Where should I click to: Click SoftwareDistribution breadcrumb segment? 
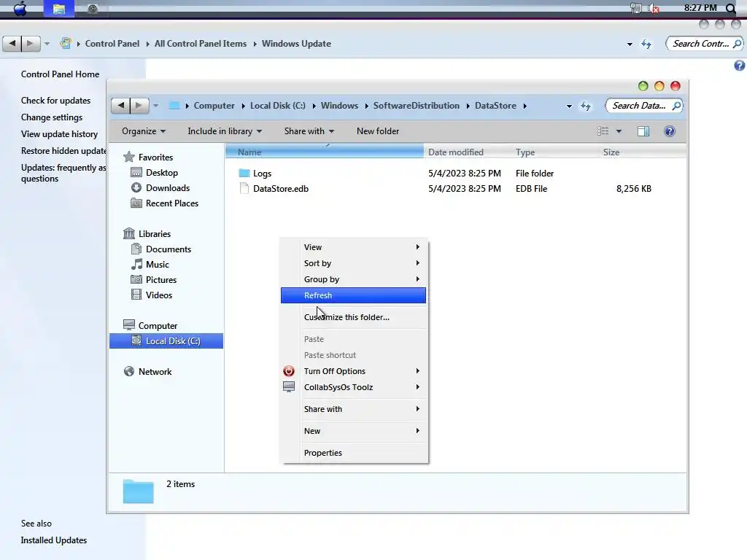(417, 106)
